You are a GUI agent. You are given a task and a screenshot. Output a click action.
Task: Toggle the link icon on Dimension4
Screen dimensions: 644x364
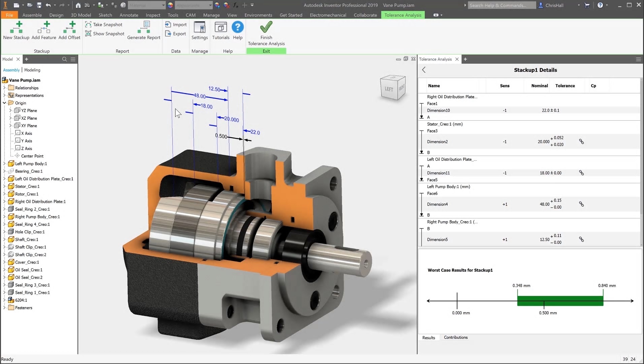581,204
